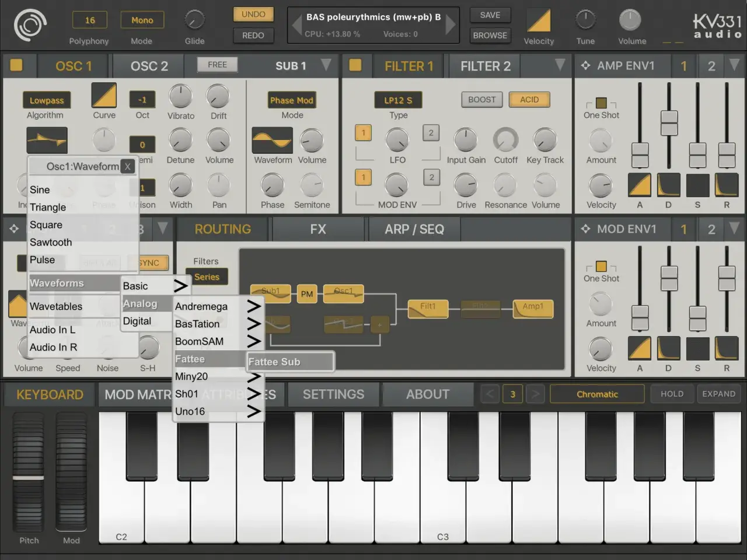This screenshot has height=560, width=747.
Task: Open the LP12 S filter Type dropdown
Action: 398,100
